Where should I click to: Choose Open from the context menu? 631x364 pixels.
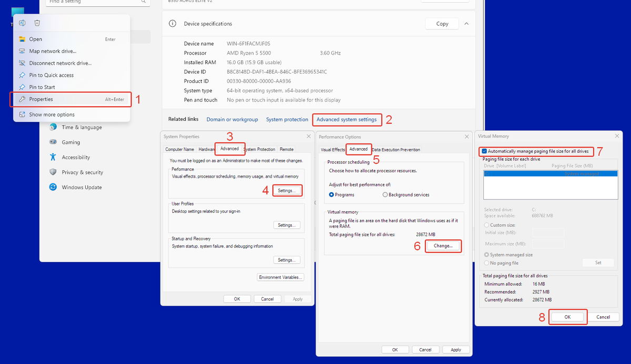click(x=71, y=39)
